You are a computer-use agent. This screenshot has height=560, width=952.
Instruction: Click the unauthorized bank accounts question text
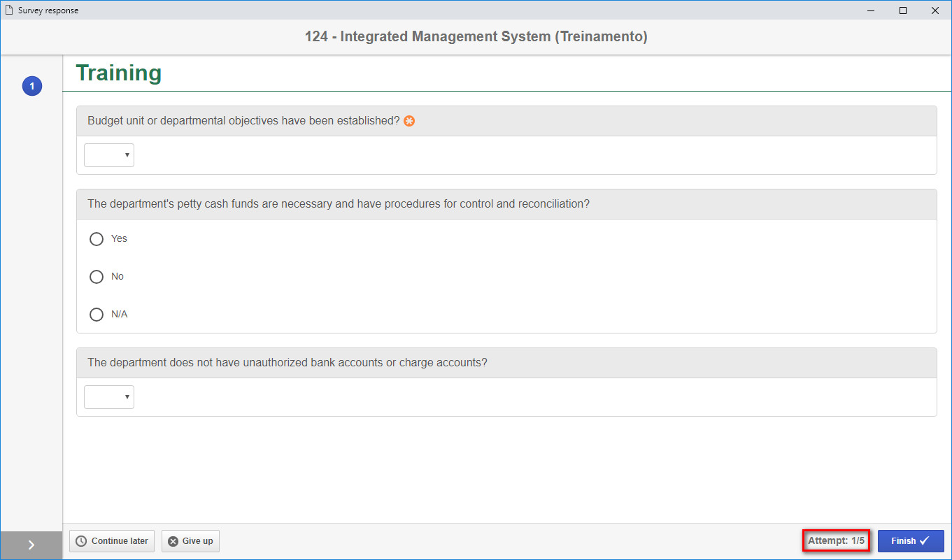pos(287,363)
